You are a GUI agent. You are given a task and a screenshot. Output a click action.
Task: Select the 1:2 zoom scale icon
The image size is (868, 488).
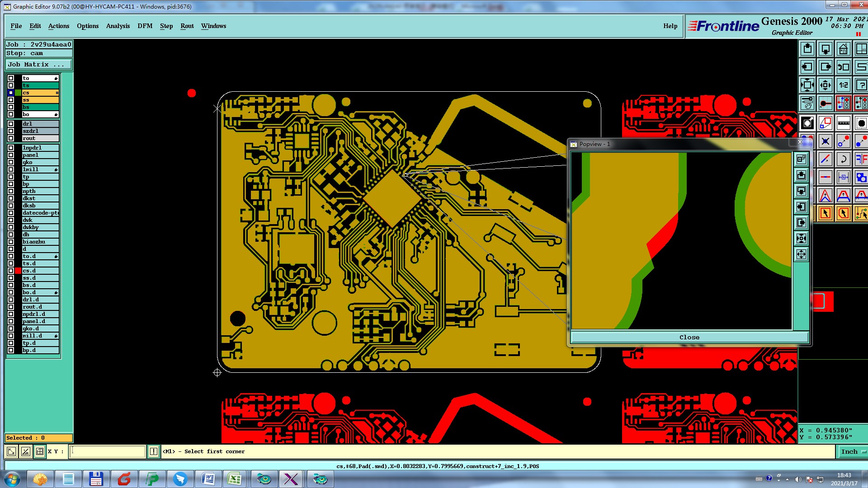pyautogui.click(x=843, y=85)
